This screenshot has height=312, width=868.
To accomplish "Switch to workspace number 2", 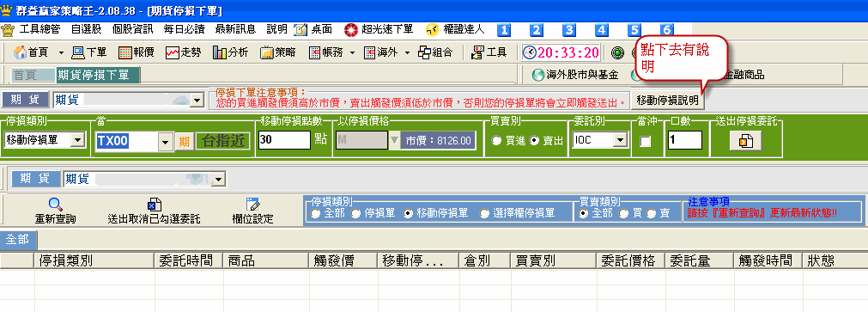I will pos(537,30).
